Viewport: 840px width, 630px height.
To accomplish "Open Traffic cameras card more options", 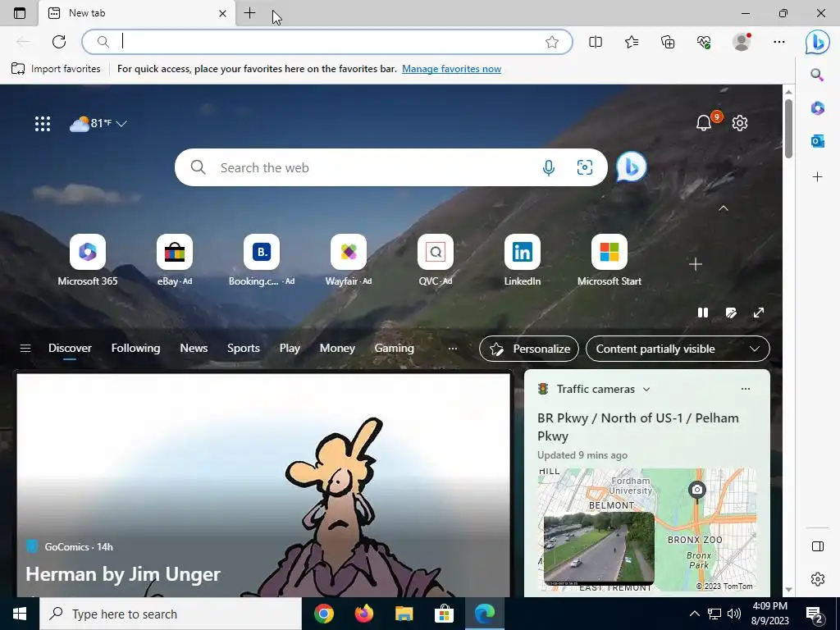I will tap(745, 389).
